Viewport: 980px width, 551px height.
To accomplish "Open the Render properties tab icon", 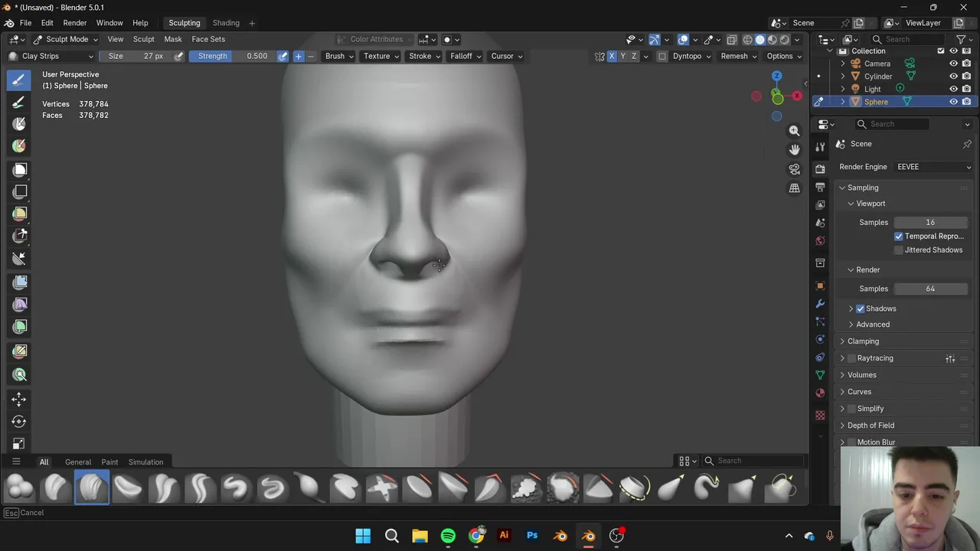I will 820,168.
